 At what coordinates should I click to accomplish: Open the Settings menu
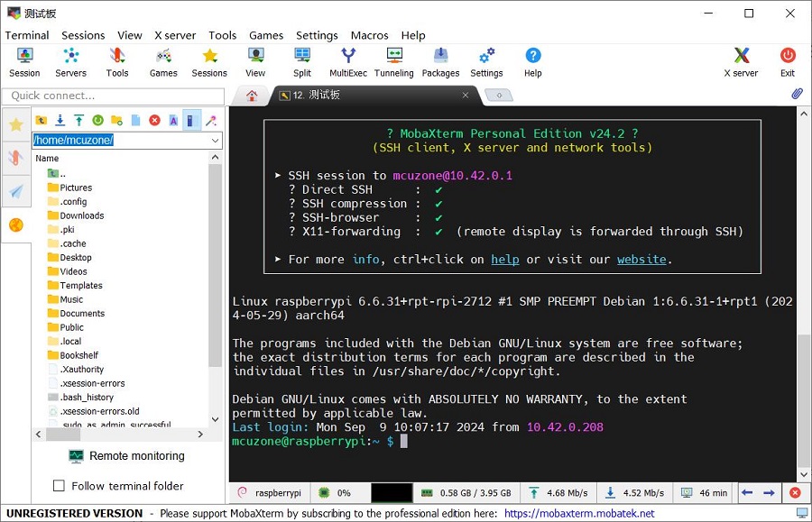click(x=317, y=35)
